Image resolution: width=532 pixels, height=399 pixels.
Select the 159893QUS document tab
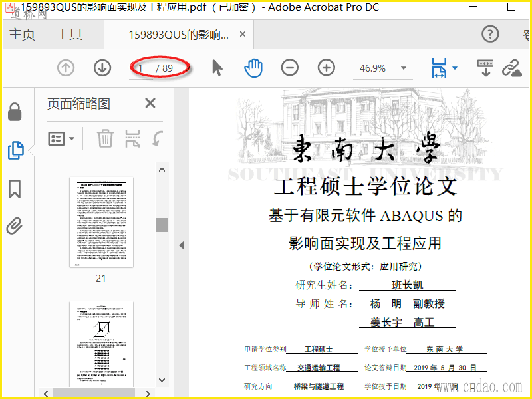pos(179,35)
